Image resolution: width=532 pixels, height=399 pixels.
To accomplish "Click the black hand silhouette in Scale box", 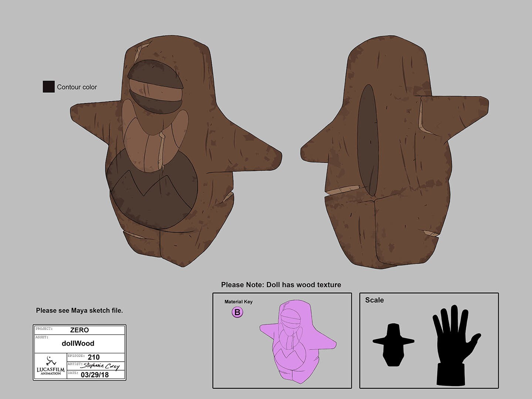I will click(456, 345).
